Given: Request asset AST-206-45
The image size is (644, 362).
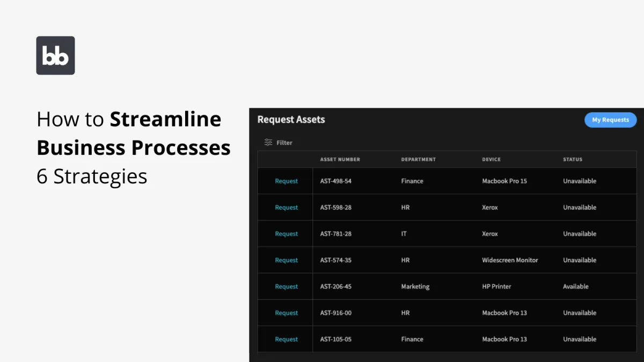Looking at the screenshot, I should pyautogui.click(x=286, y=286).
